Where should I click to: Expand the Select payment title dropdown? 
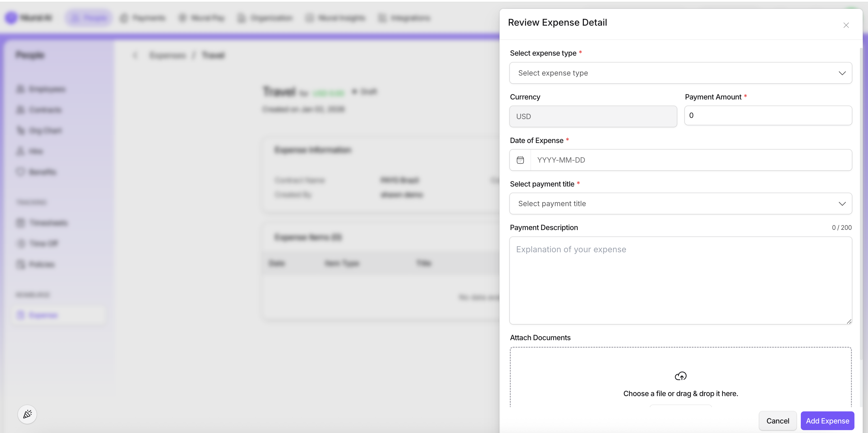click(680, 204)
